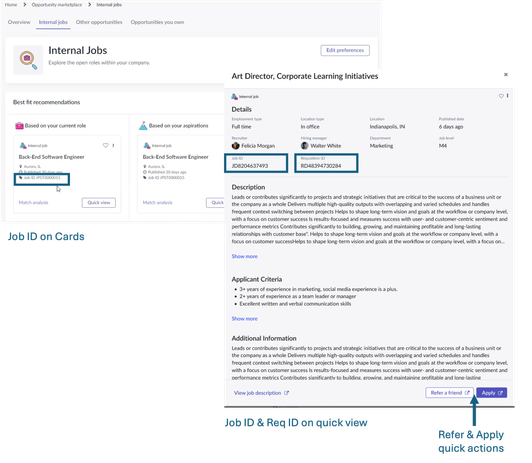Go to Opportunities you own tab
Image resolution: width=532 pixels, height=463 pixels.
[157, 22]
